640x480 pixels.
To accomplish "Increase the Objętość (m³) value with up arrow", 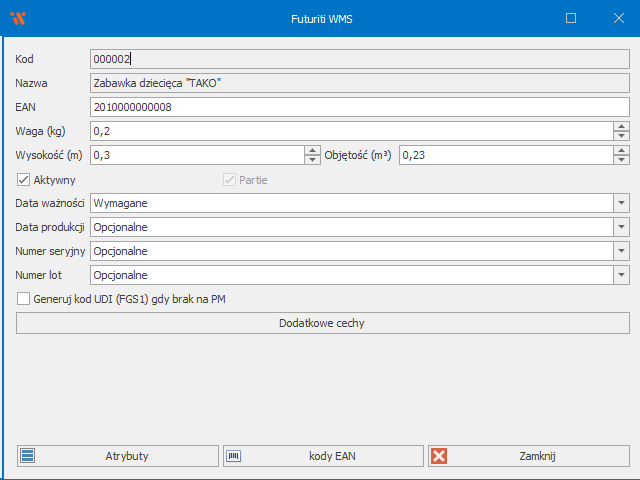I will pos(621,150).
